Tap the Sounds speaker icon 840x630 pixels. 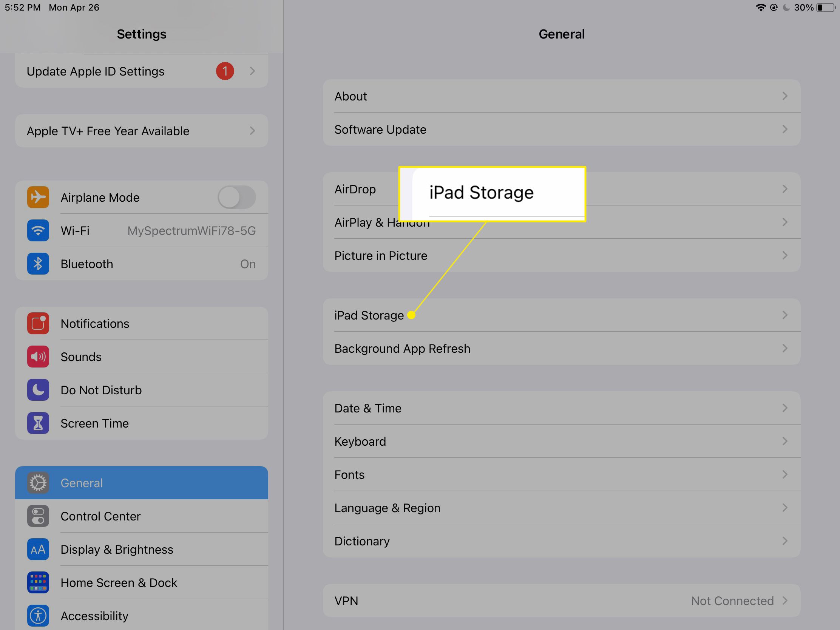pyautogui.click(x=38, y=357)
